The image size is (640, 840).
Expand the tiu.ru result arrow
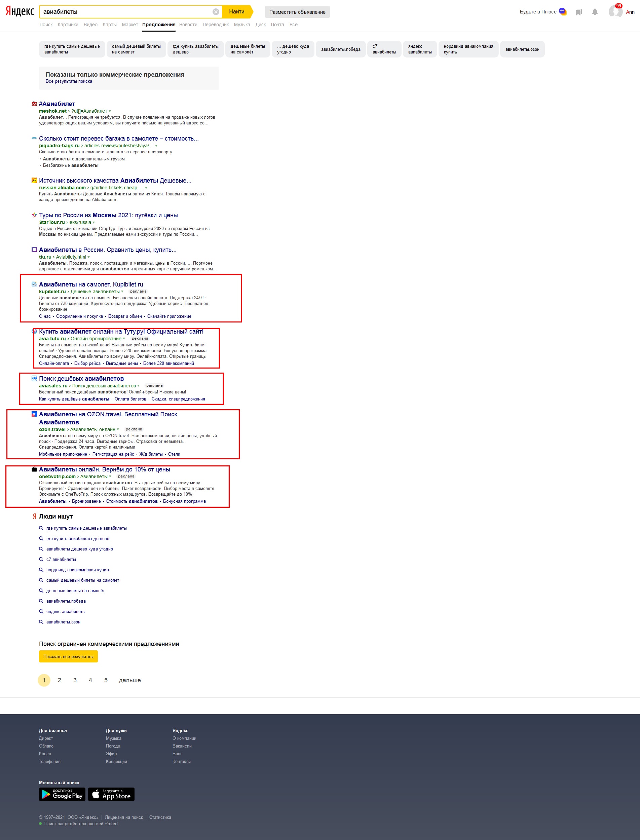point(89,257)
